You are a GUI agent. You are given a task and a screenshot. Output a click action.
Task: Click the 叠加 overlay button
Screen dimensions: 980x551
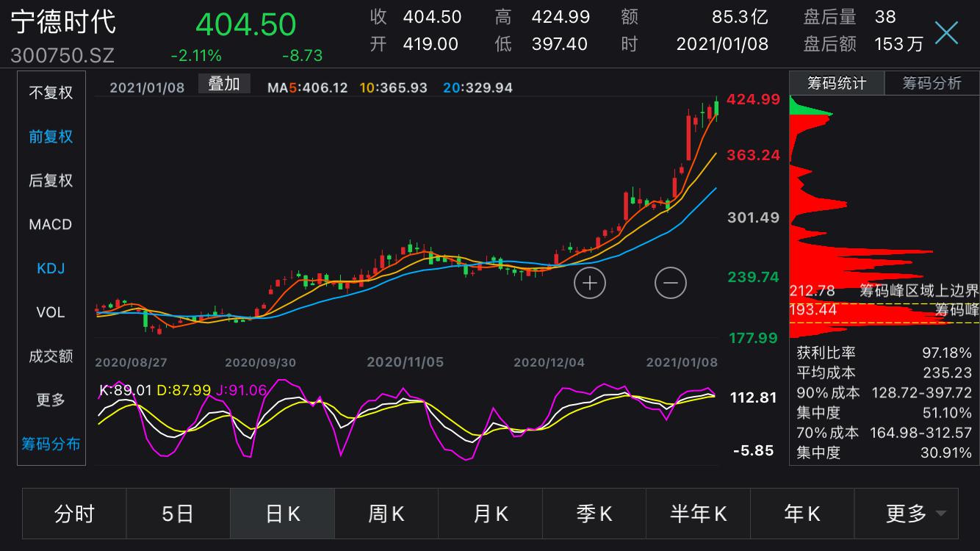pos(224,84)
